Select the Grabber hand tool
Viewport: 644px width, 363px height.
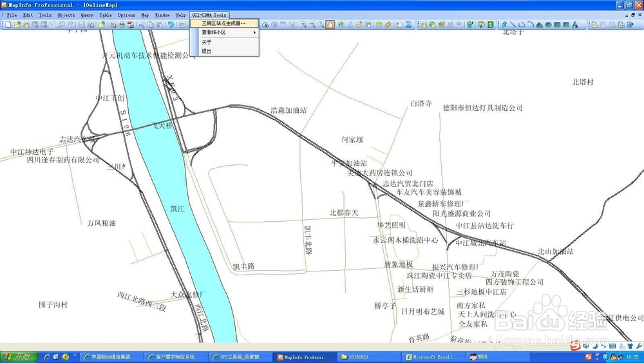330,25
